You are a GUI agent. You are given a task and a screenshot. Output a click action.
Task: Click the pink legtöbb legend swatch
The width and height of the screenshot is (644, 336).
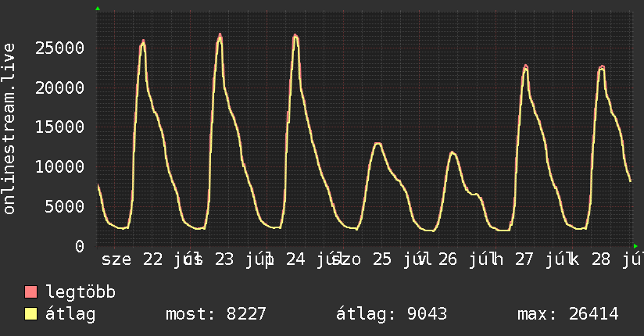[30, 292]
